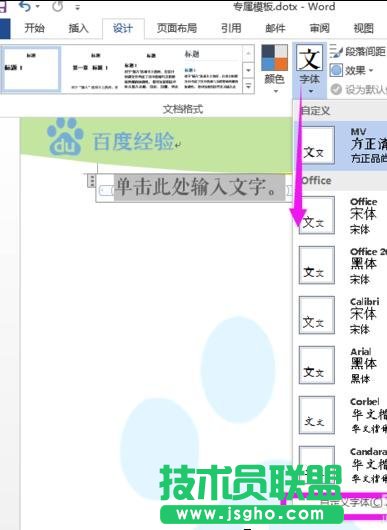Click the 段落间距 paragraph spacing button

point(358,51)
